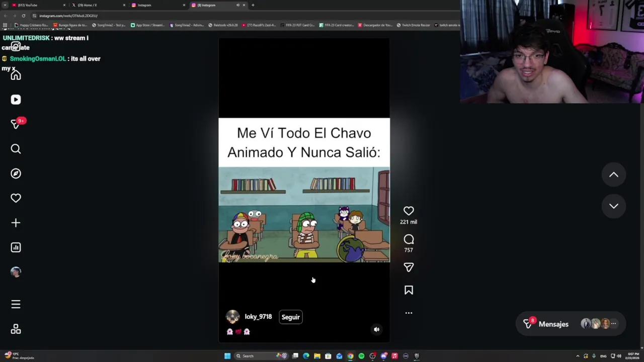This screenshot has height=362, width=644.
Task: Open reel more options three dots
Action: click(x=409, y=313)
